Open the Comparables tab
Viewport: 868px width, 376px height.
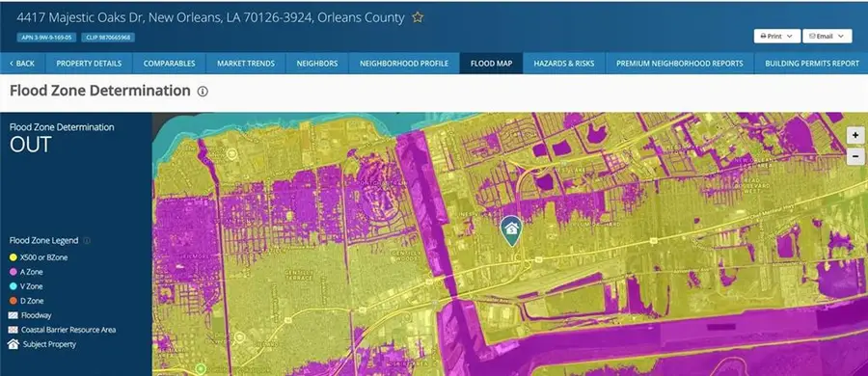(x=170, y=64)
